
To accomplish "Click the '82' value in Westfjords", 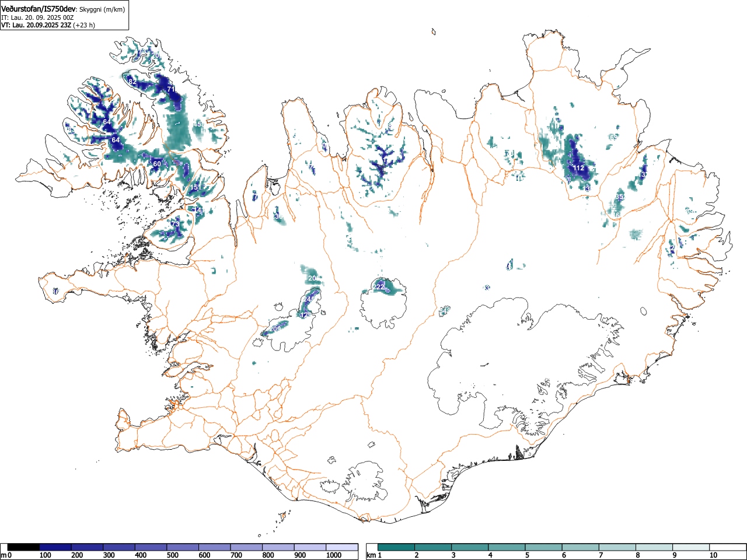I will tap(132, 83).
